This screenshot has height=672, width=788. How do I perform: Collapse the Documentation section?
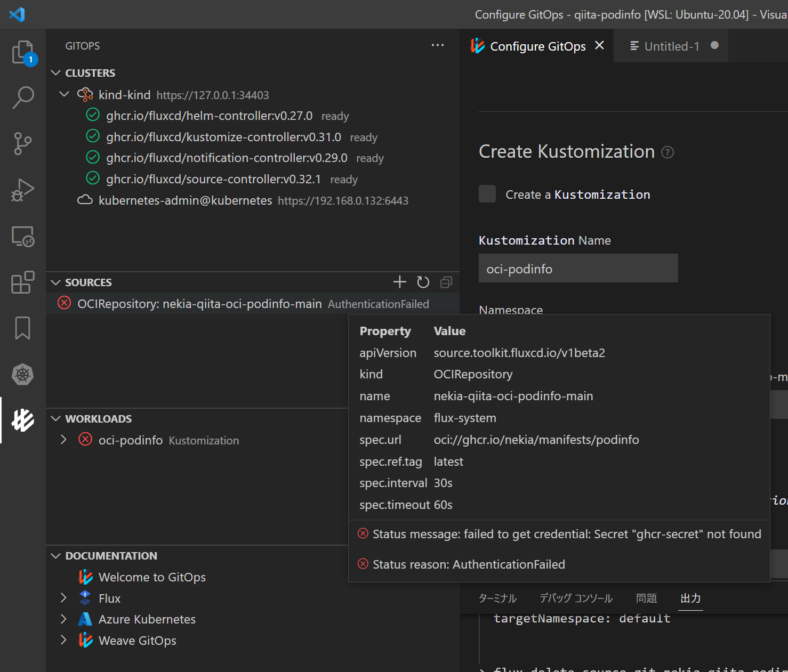[x=56, y=556]
